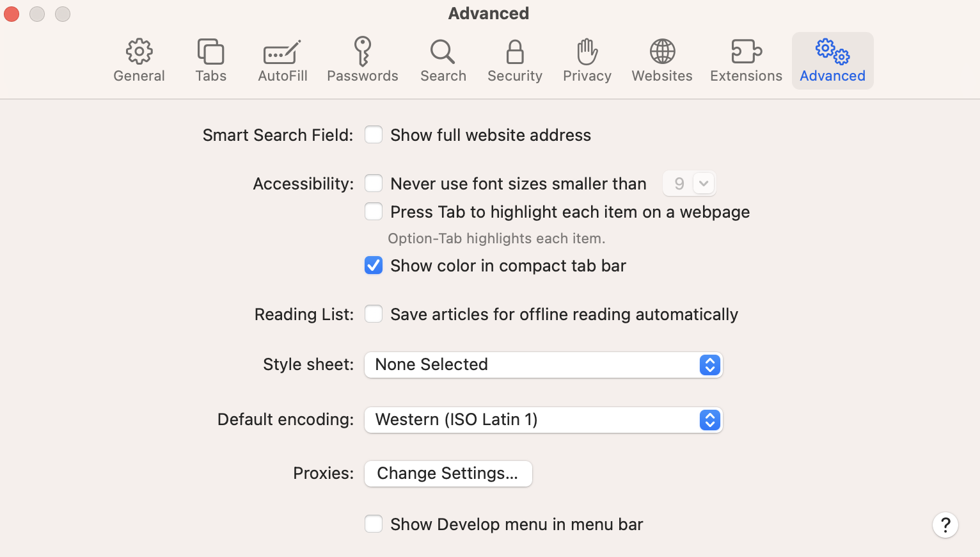Enable Save articles for offline reading automatically
This screenshot has width=980, height=557.
[374, 314]
